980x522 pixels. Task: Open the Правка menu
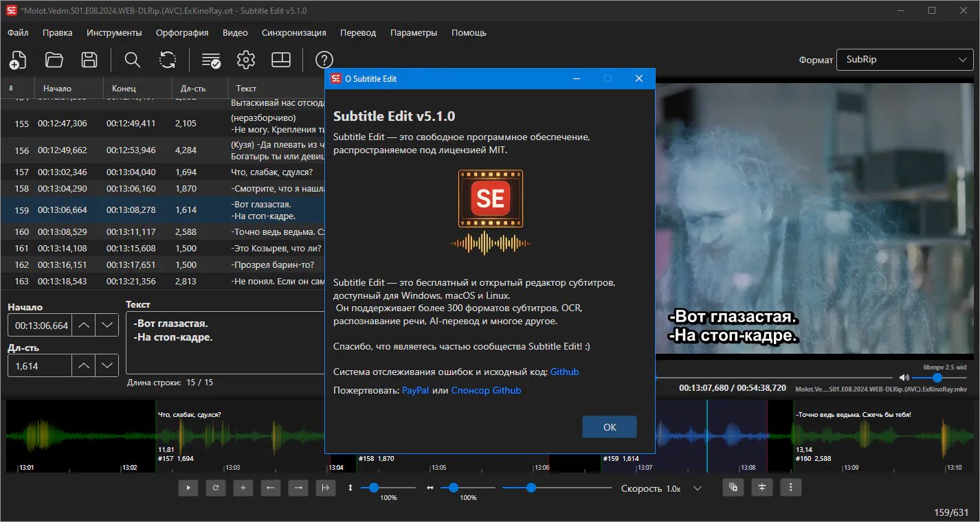[x=57, y=32]
